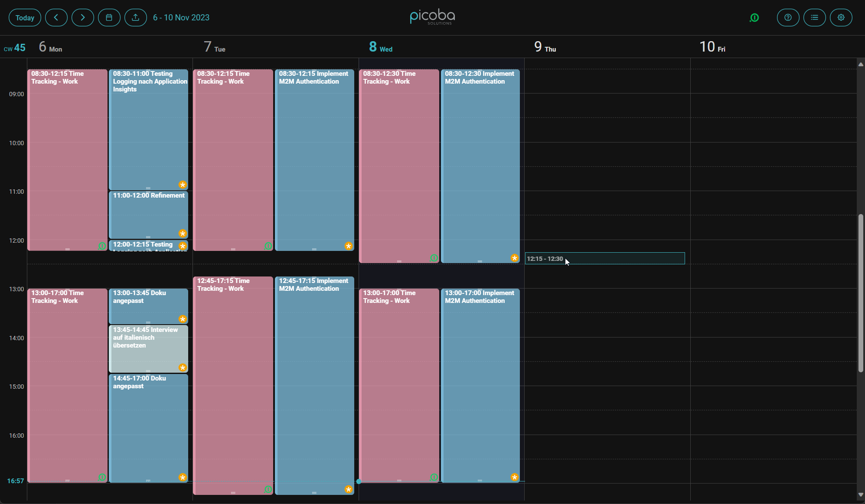
Task: Open Monday's 14:45-17:00 Doku angepasst event
Action: point(148,425)
